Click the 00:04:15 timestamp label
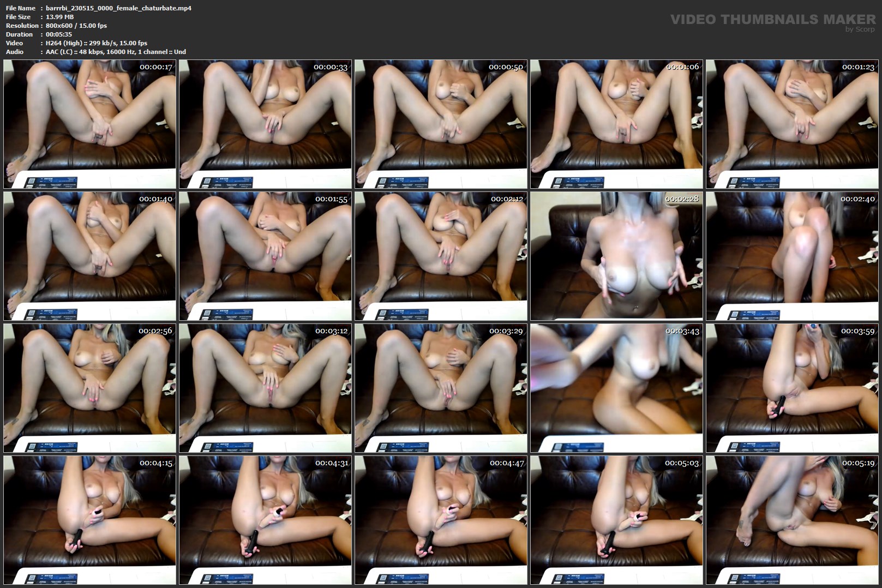 155,463
